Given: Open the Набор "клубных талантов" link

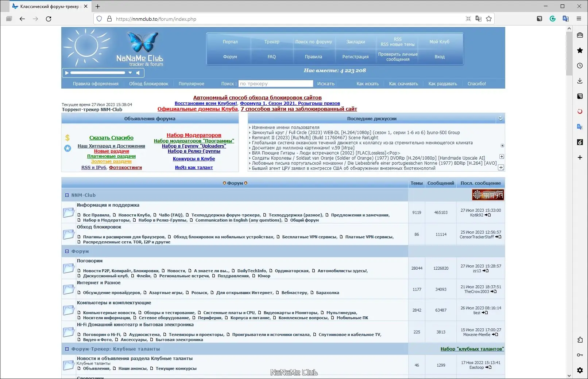Looking at the screenshot, I should [x=472, y=349].
